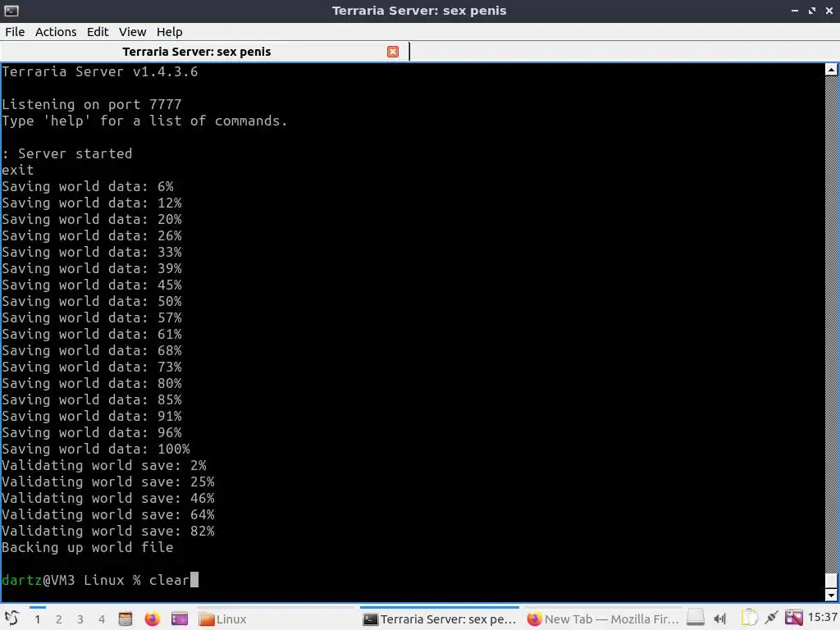The height and width of the screenshot is (630, 840).
Task: Open the start menu bird icon
Action: click(11, 619)
